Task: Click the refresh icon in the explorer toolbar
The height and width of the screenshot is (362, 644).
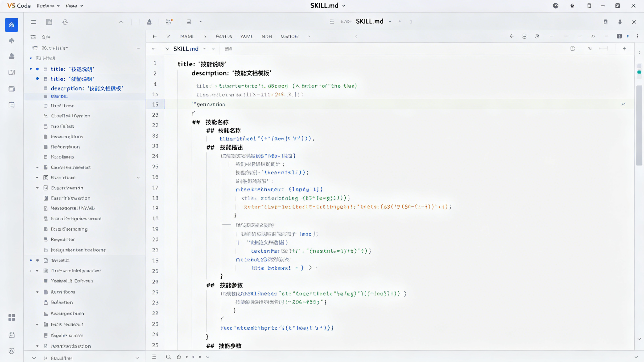Action: [65, 22]
